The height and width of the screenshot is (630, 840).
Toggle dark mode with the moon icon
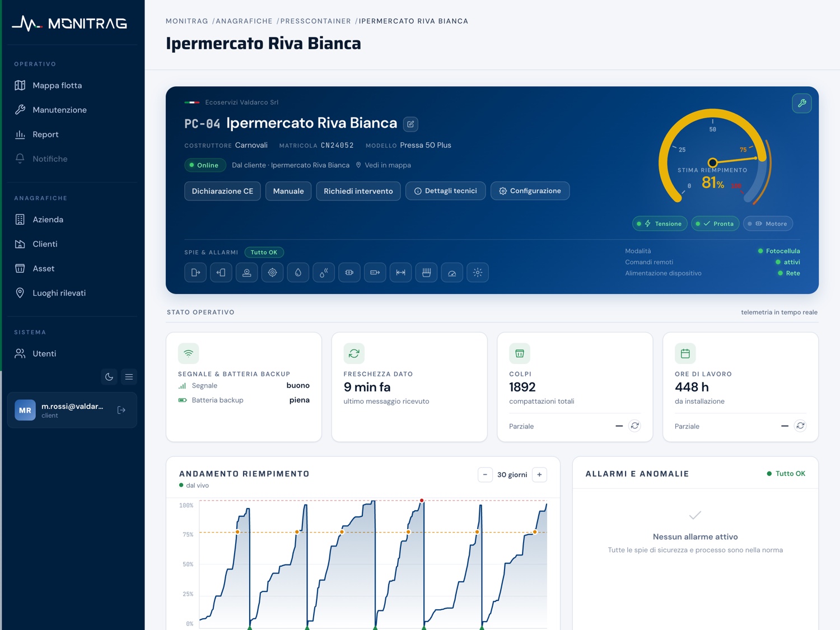click(x=109, y=377)
